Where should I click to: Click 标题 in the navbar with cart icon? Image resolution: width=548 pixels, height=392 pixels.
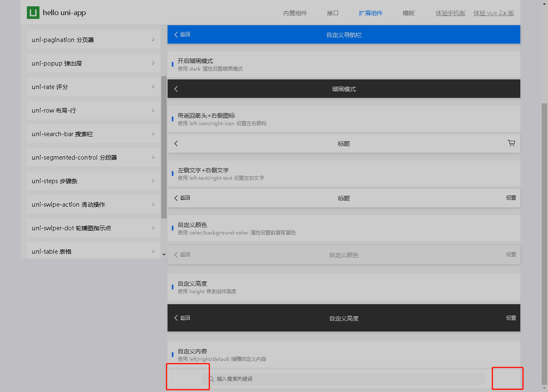344,144
